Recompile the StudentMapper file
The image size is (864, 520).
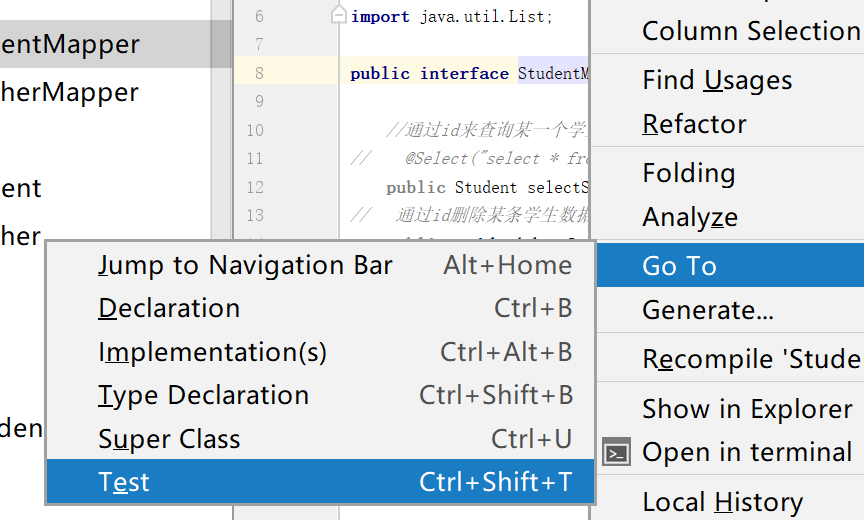(750, 359)
